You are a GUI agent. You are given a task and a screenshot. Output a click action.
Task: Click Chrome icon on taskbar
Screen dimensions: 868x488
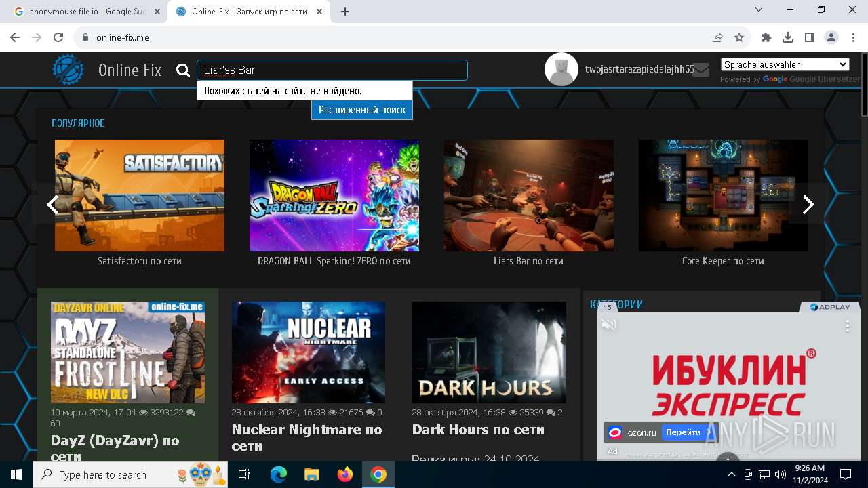point(378,474)
